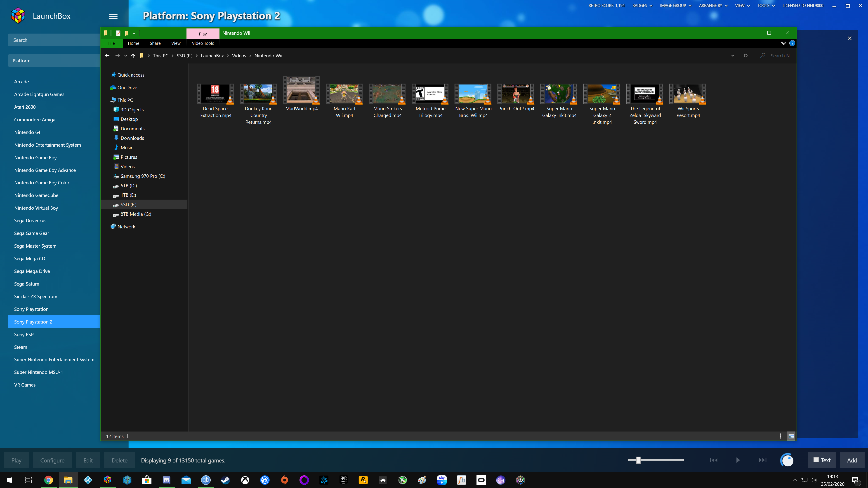
Task: Open RetroArch from the taskbar
Action: click(383, 480)
